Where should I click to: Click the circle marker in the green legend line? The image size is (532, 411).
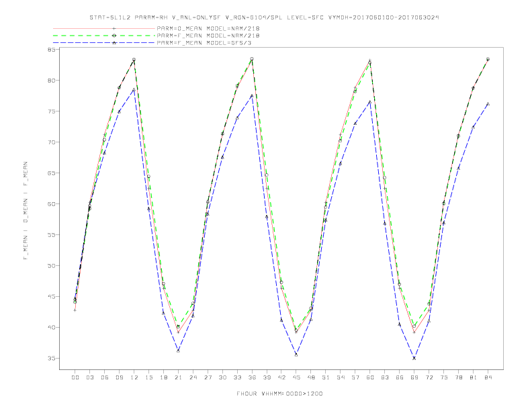pyautogui.click(x=114, y=36)
